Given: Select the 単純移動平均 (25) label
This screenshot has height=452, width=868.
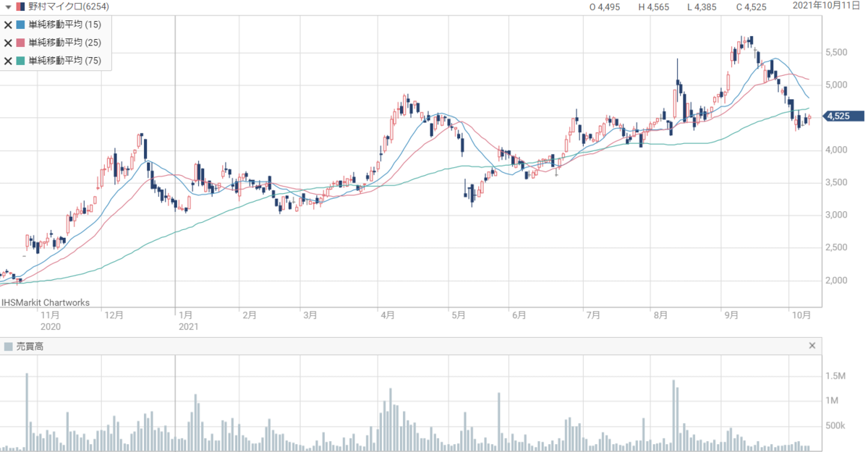Looking at the screenshot, I should click(x=64, y=43).
